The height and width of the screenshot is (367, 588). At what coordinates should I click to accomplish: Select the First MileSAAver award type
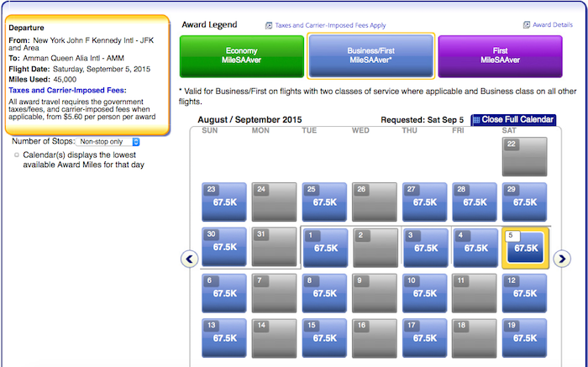[501, 56]
